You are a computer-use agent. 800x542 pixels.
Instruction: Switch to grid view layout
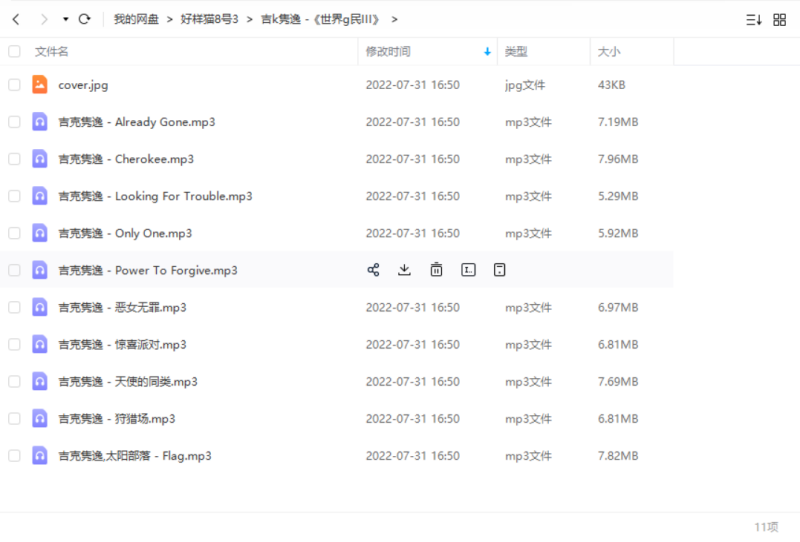[x=780, y=19]
